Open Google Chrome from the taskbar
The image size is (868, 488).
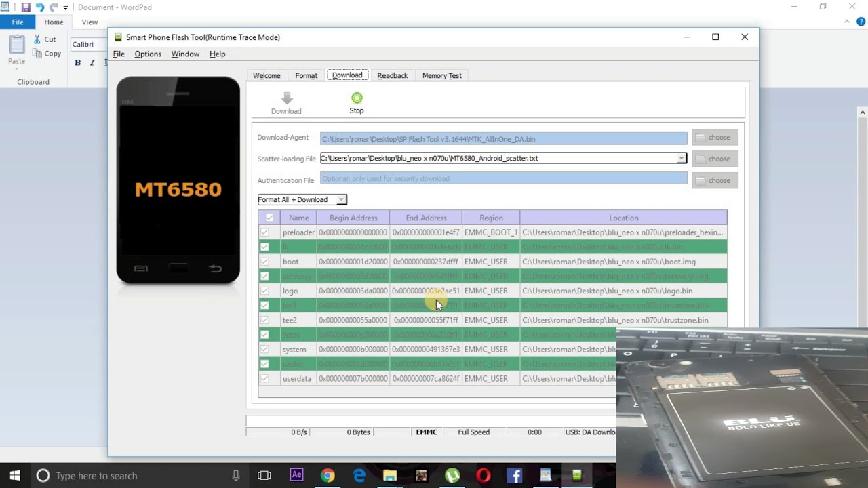pyautogui.click(x=328, y=476)
